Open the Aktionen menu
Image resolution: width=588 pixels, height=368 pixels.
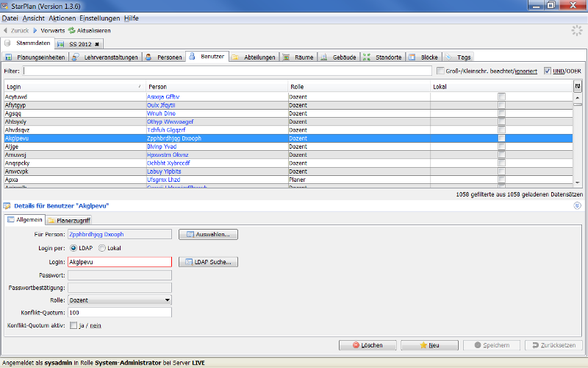tap(62, 18)
